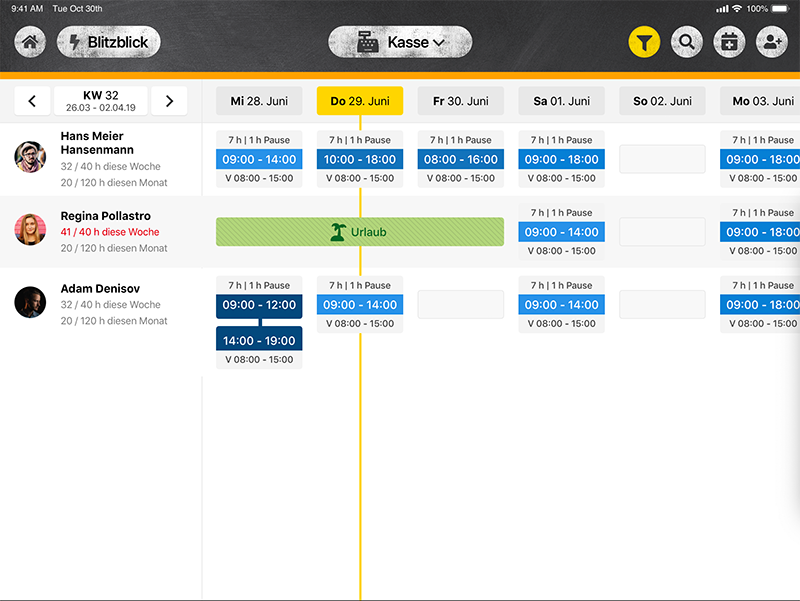Select the Mi 28. Juni day header
800x601 pixels.
pyautogui.click(x=259, y=101)
